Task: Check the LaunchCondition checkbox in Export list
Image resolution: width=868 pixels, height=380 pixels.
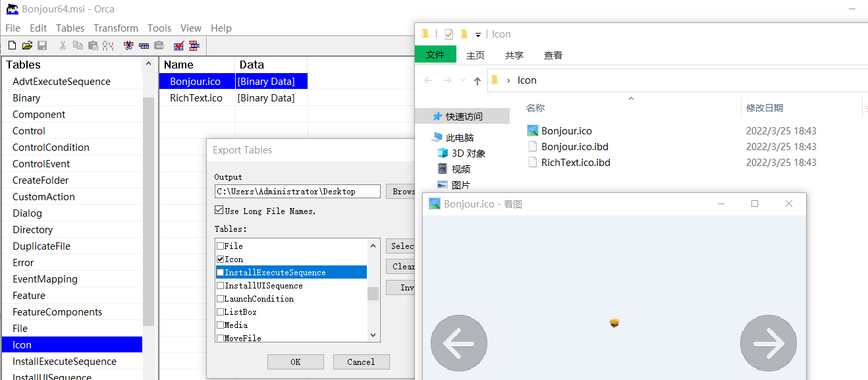Action: pyautogui.click(x=220, y=298)
